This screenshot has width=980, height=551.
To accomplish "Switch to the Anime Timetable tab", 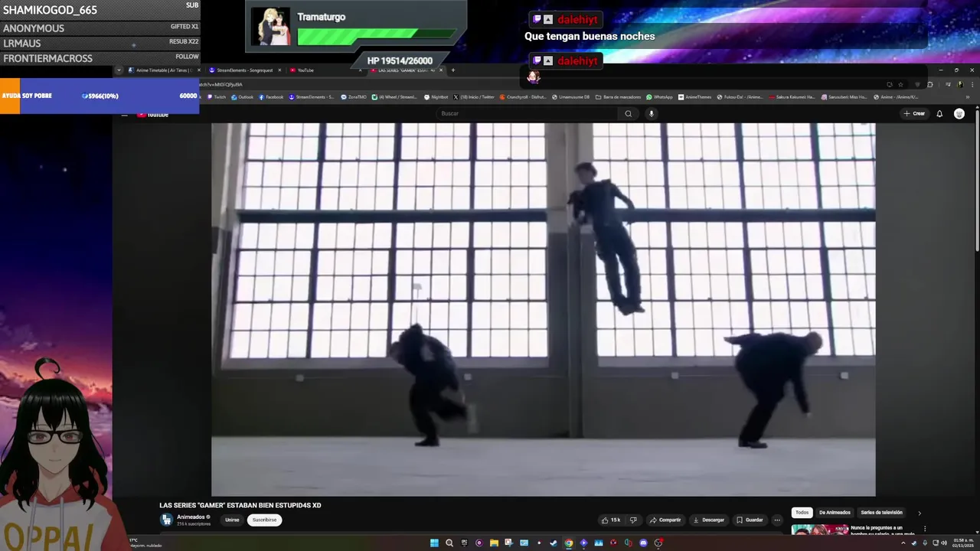I will (162, 70).
